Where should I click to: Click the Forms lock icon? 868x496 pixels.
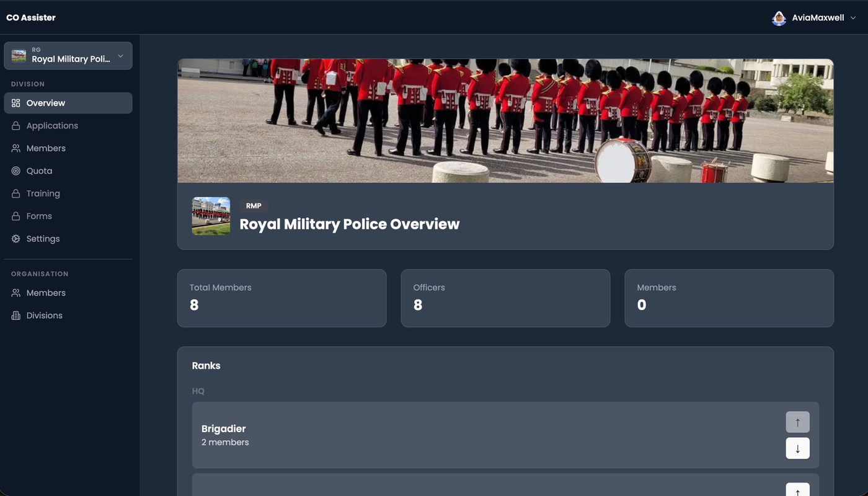(x=16, y=216)
